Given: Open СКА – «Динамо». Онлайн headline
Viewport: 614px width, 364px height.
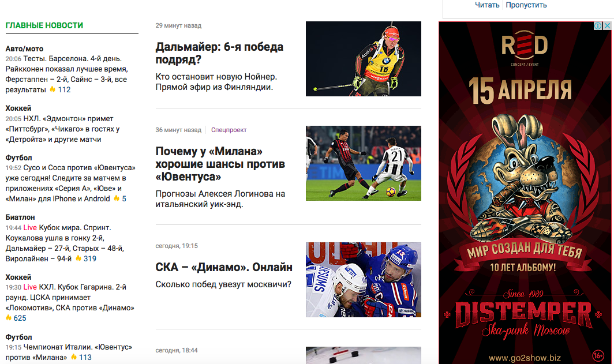Looking at the screenshot, I should [224, 267].
